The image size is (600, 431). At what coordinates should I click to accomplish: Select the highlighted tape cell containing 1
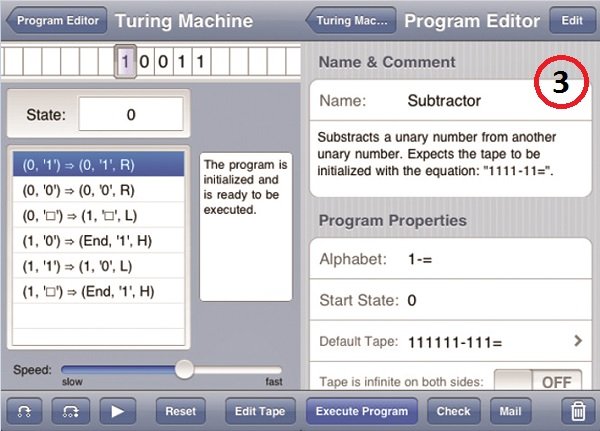pos(125,63)
